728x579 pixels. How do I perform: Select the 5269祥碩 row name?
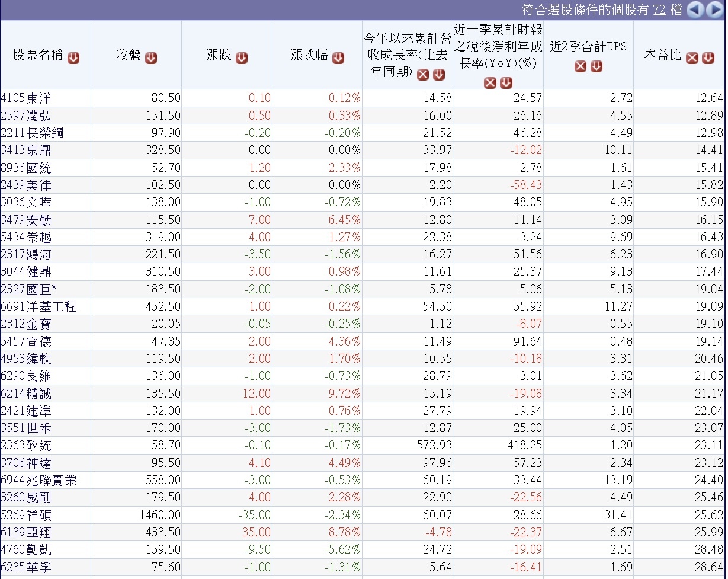click(26, 515)
